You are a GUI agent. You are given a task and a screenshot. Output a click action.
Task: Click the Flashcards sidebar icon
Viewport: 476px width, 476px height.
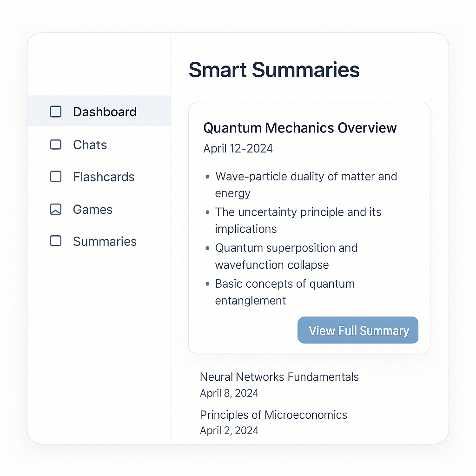(56, 177)
